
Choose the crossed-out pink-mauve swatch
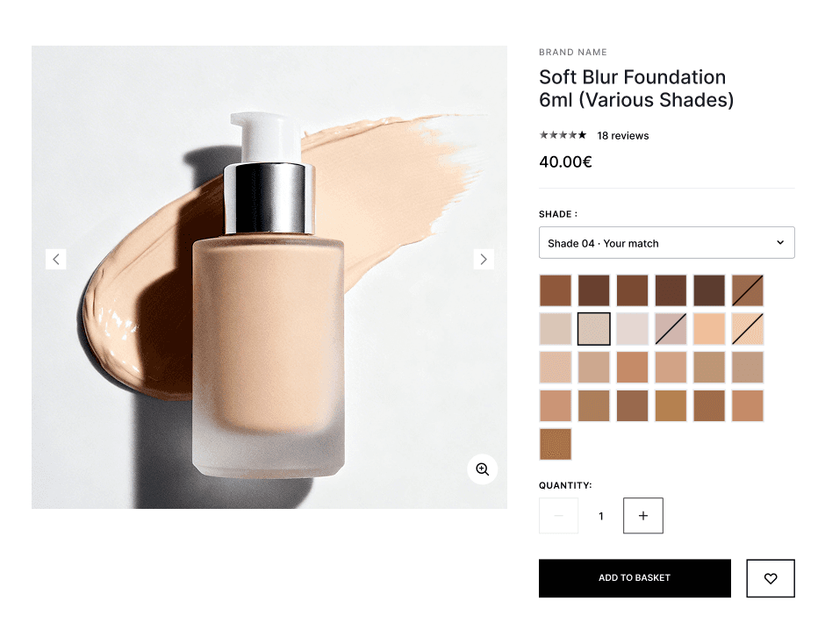pyautogui.click(x=671, y=329)
